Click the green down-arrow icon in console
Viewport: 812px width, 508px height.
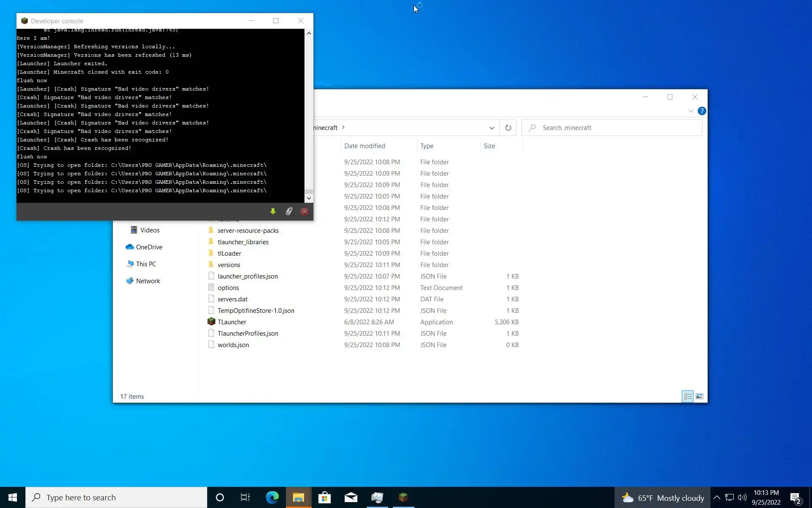tap(273, 211)
